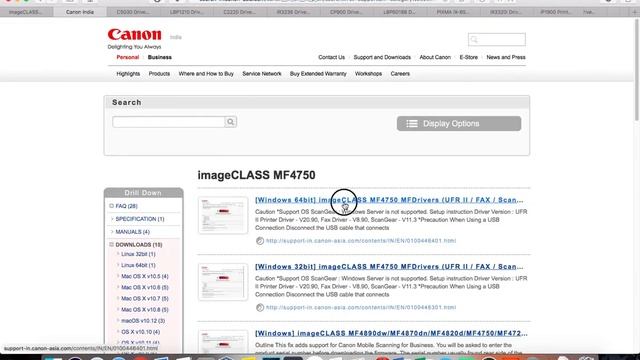640x360 pixels.
Task: Filter by MANUALS (4)
Action: [x=132, y=232]
